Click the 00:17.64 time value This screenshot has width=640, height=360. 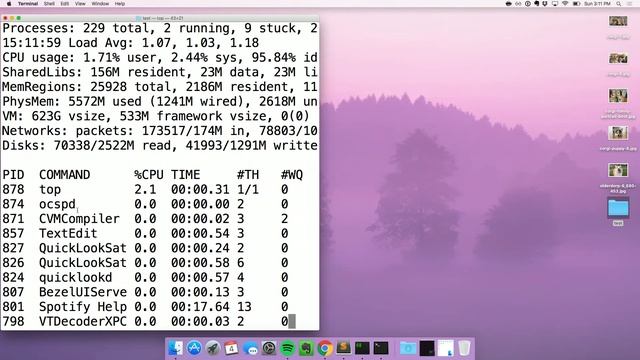coord(200,307)
